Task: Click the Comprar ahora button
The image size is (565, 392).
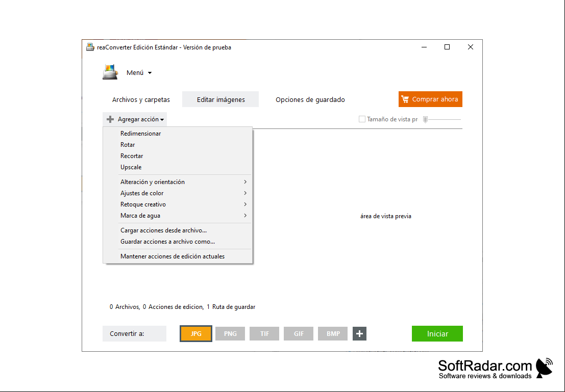Action: pos(430,99)
